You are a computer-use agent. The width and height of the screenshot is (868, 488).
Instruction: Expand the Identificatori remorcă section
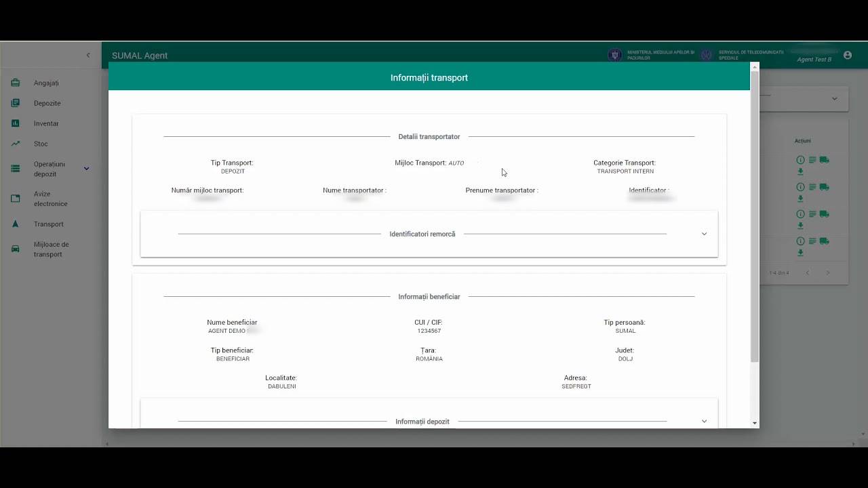[704, 233]
